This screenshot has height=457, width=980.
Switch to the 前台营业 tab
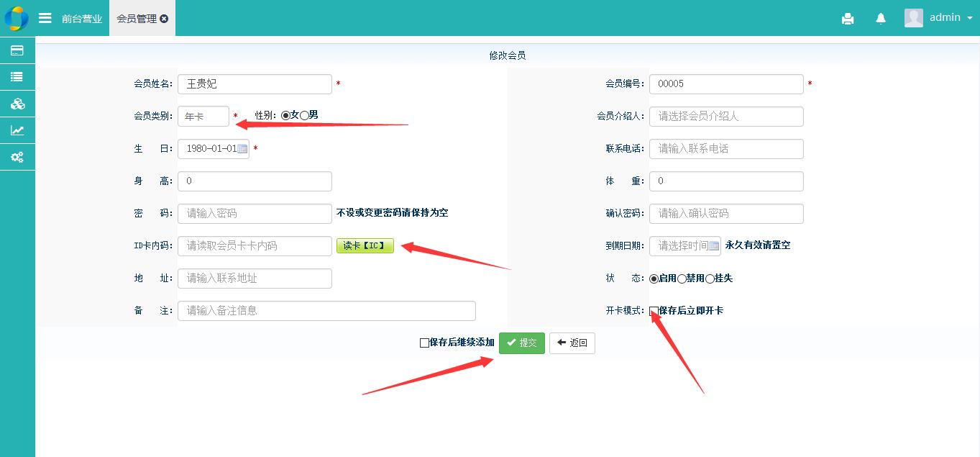point(81,19)
